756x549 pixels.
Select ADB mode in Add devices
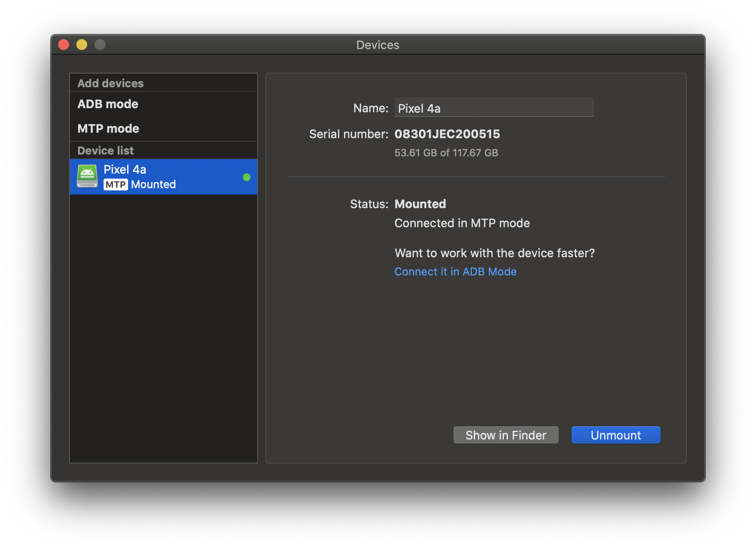(108, 104)
